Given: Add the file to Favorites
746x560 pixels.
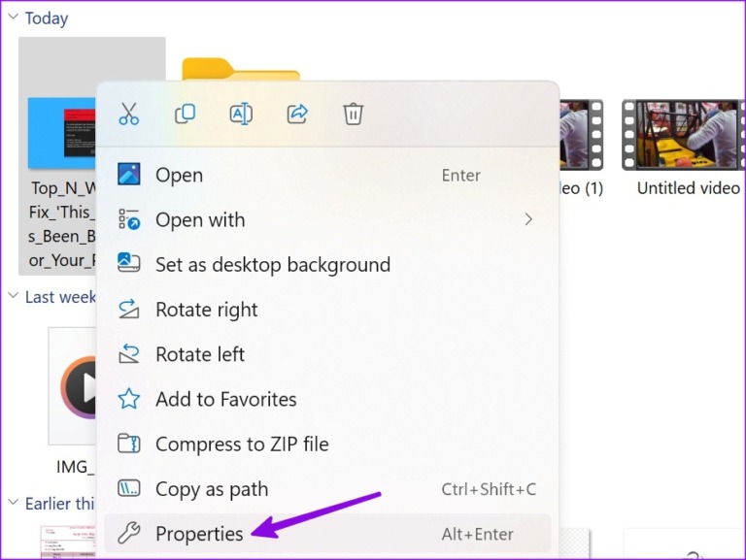Looking at the screenshot, I should pyautogui.click(x=225, y=399).
